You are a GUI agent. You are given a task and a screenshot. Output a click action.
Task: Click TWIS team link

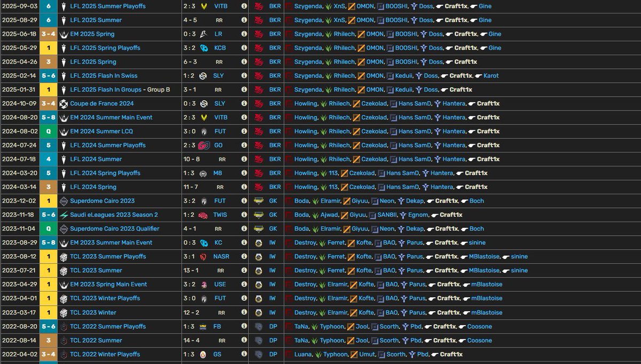pos(221,215)
